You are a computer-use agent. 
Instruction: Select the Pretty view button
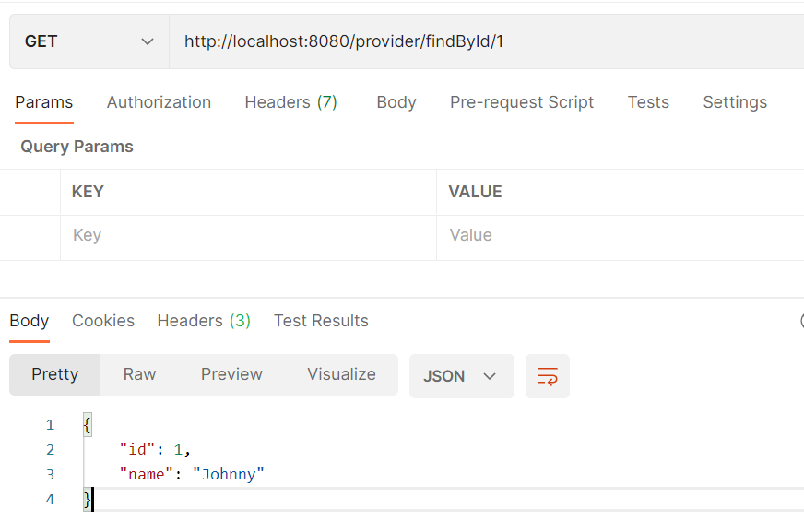55,374
